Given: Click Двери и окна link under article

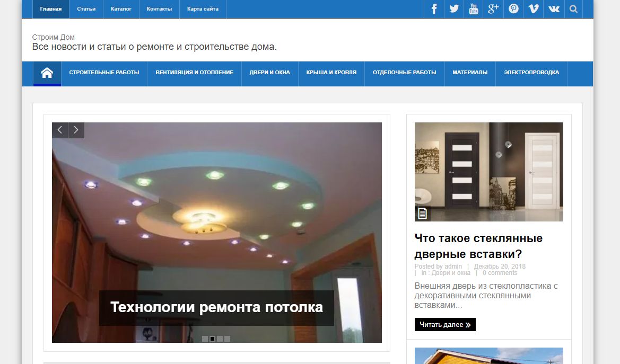Looking at the screenshot, I should (451, 273).
